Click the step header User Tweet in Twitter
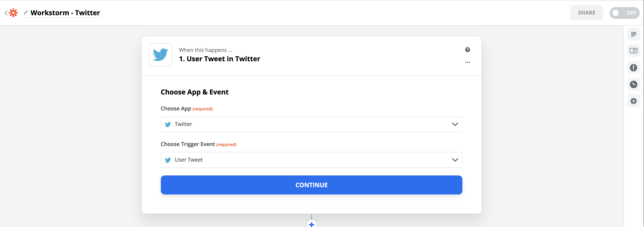The width and height of the screenshot is (644, 227). tap(219, 59)
